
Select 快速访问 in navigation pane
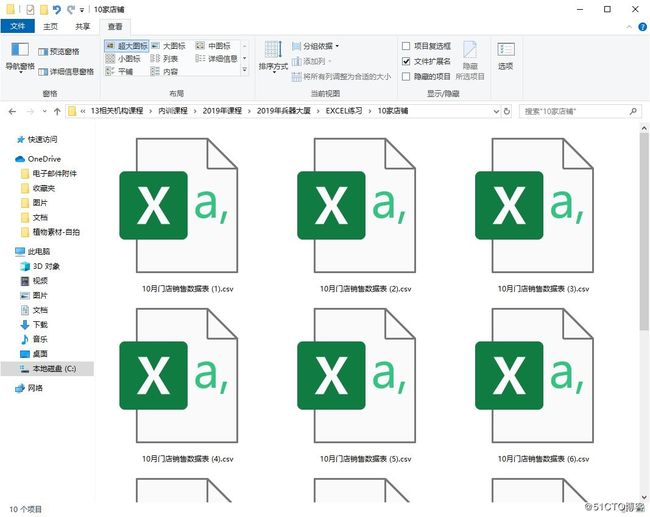(37, 140)
